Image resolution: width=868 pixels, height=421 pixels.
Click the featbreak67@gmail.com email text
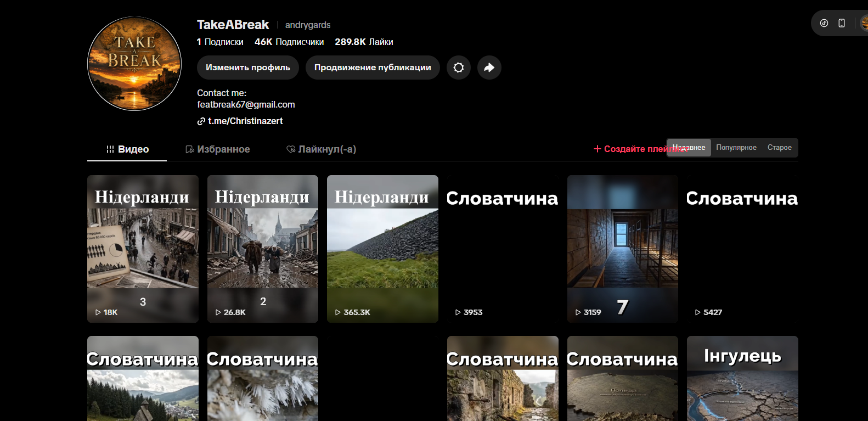pos(246,104)
